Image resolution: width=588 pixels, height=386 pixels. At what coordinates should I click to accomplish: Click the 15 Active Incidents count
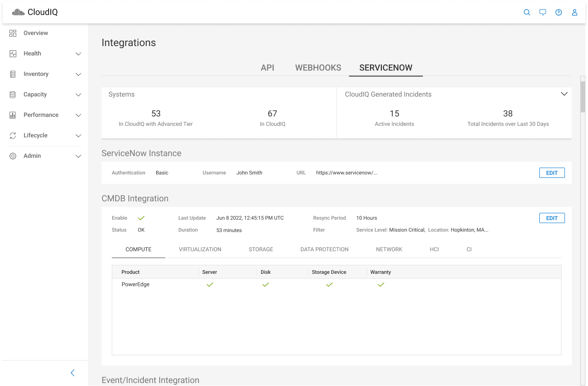(x=394, y=113)
